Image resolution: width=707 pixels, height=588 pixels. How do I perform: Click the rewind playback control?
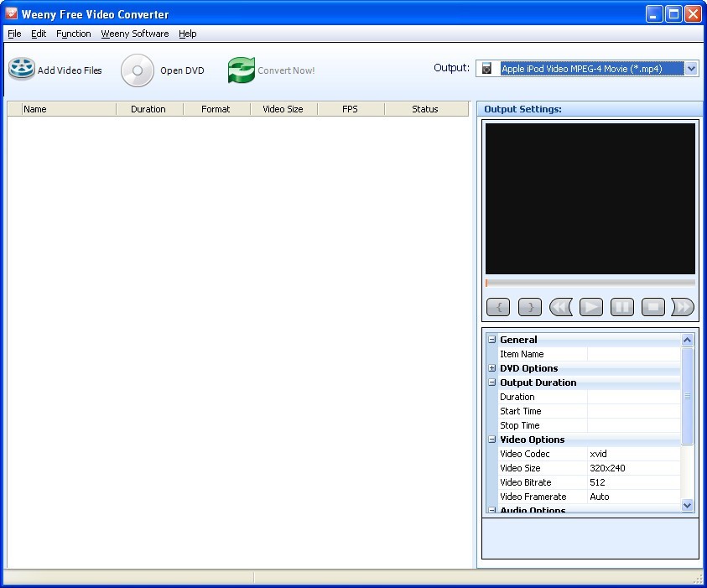tap(560, 307)
